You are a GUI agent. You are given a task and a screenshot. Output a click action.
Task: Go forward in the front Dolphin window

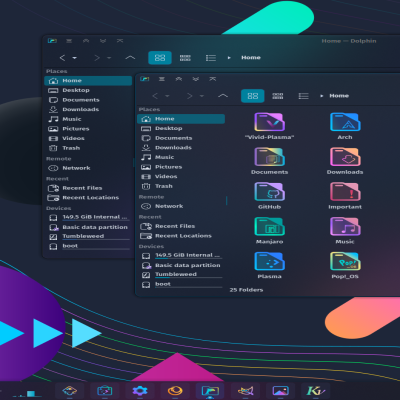[190, 96]
